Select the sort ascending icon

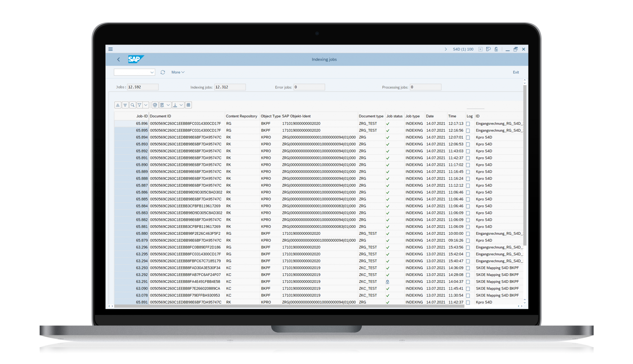pyautogui.click(x=118, y=105)
